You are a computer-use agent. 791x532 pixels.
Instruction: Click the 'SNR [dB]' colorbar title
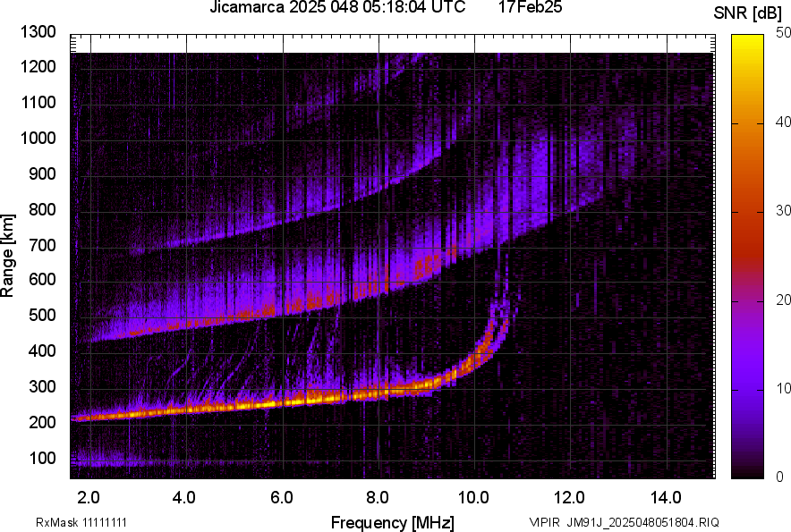tap(747, 13)
